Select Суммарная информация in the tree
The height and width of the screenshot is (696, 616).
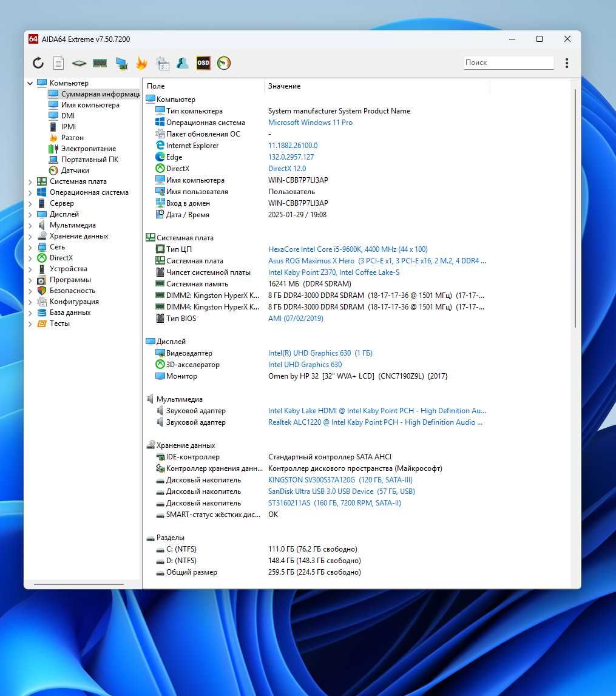pos(94,94)
